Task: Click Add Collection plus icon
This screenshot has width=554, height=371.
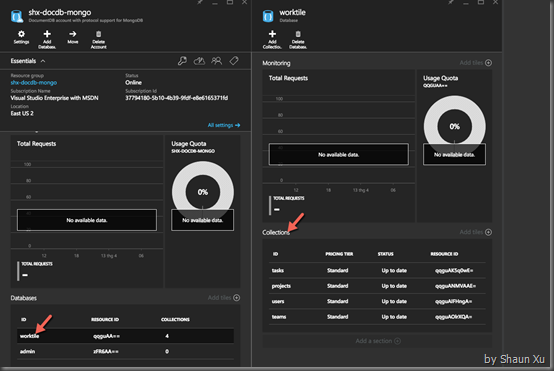Action: click(x=272, y=34)
